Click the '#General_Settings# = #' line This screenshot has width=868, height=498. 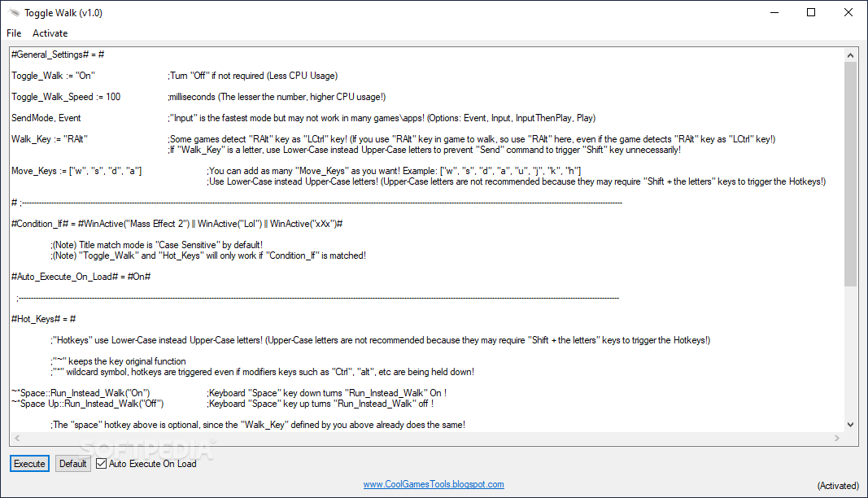click(x=58, y=55)
